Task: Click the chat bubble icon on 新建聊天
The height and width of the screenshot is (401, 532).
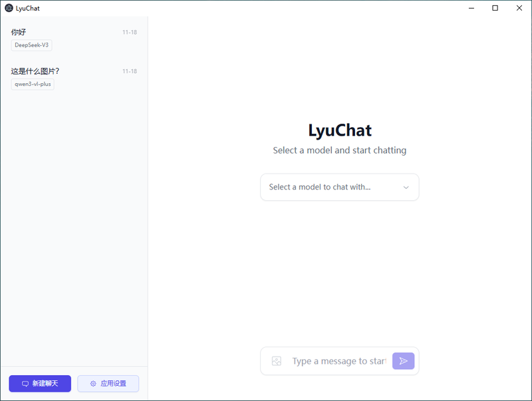Action: pos(25,384)
